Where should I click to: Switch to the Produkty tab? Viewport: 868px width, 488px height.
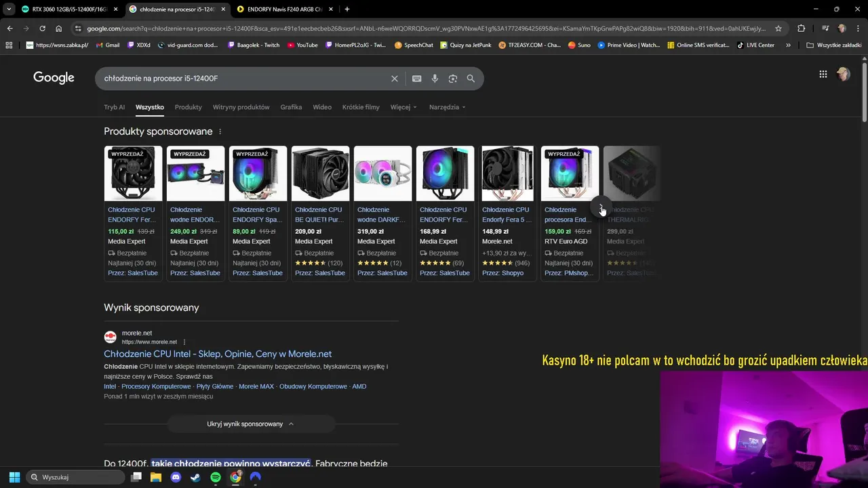189,107
